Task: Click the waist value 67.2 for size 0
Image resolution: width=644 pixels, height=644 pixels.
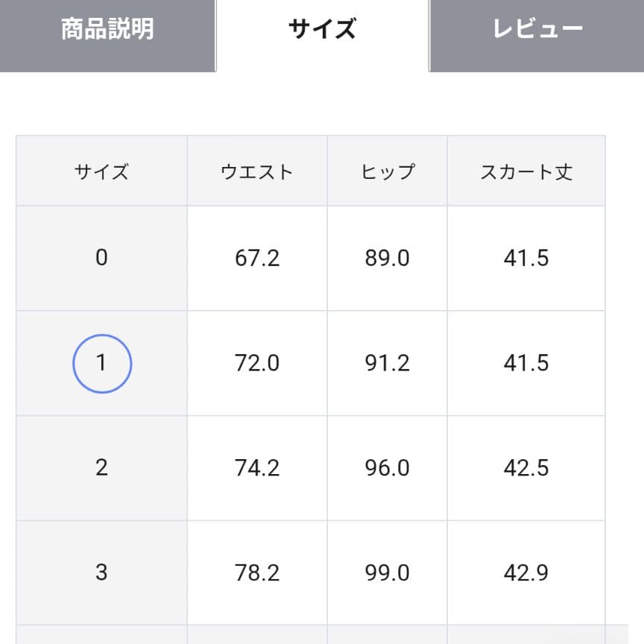Action: coord(256,258)
